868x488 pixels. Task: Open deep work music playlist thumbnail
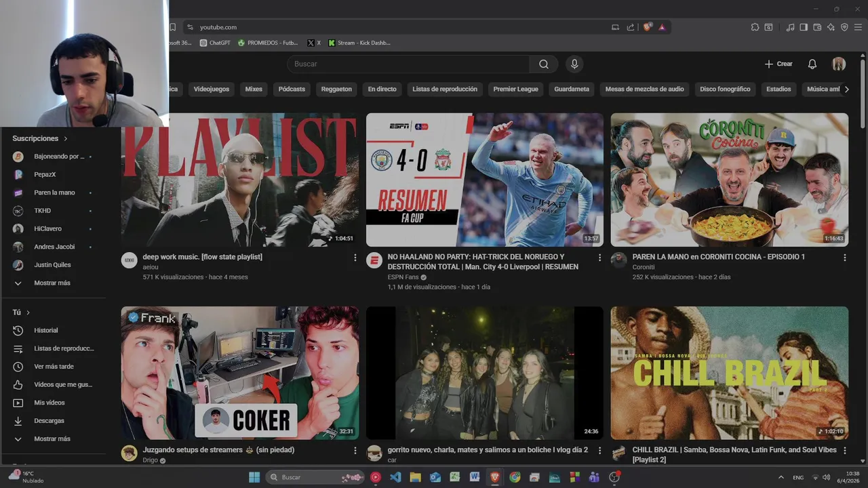click(240, 180)
